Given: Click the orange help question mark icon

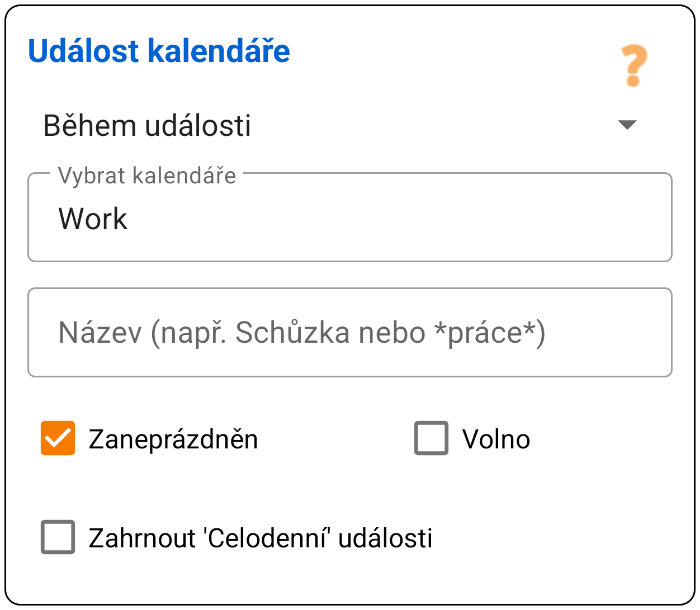Looking at the screenshot, I should click(x=632, y=64).
